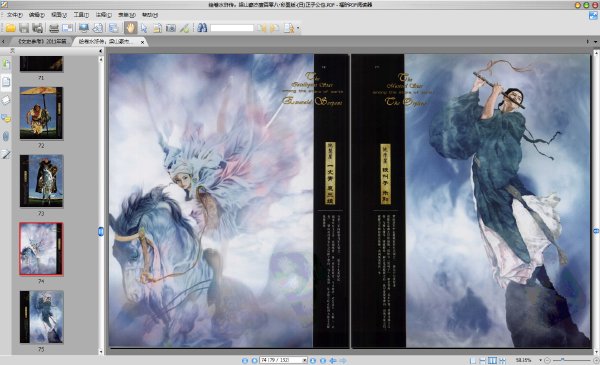Print the document via printer icon
This screenshot has width=600, height=365.
tap(54, 28)
